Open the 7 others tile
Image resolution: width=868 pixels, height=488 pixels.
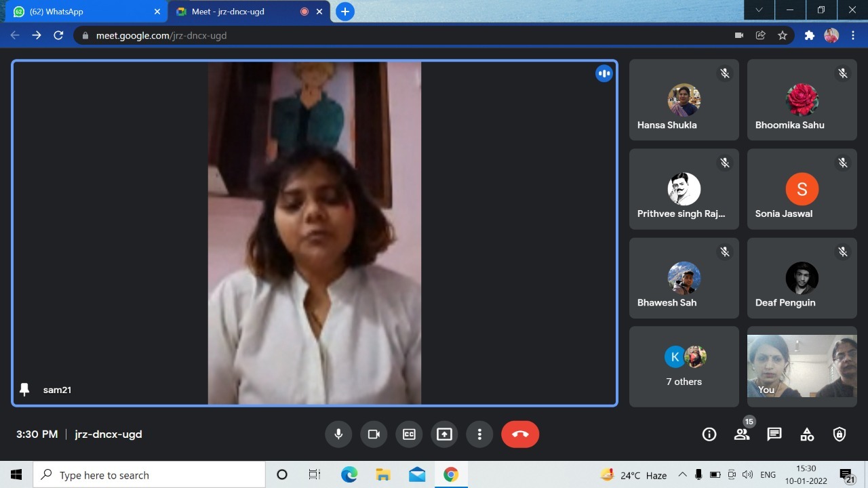(684, 367)
